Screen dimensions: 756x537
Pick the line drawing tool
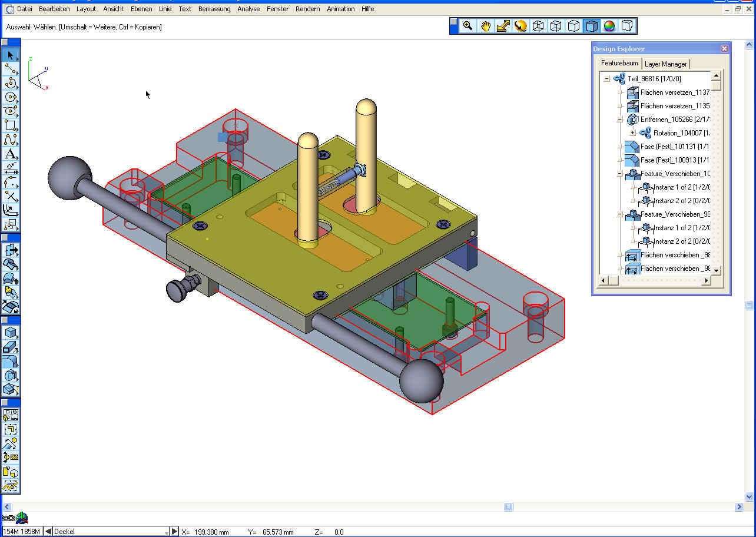click(11, 69)
